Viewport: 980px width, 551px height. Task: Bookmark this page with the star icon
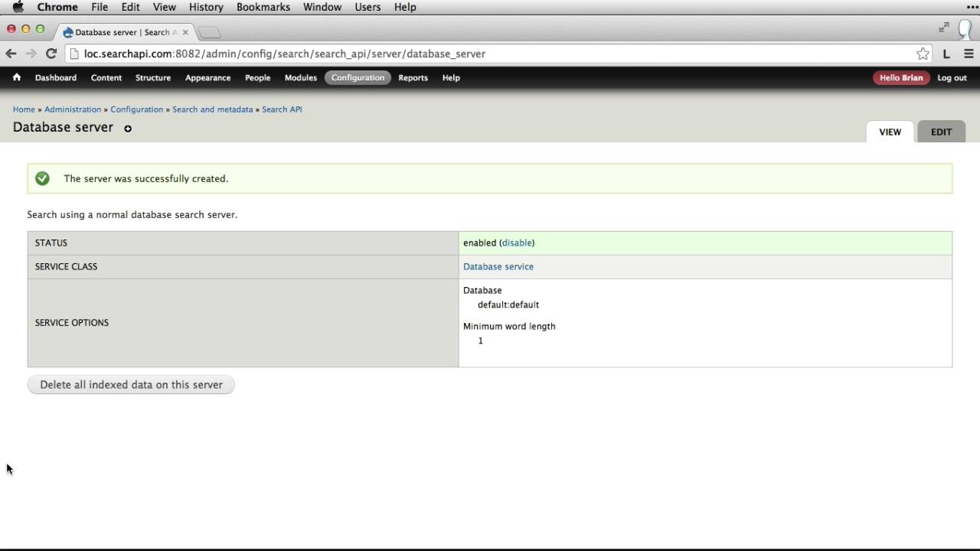923,54
